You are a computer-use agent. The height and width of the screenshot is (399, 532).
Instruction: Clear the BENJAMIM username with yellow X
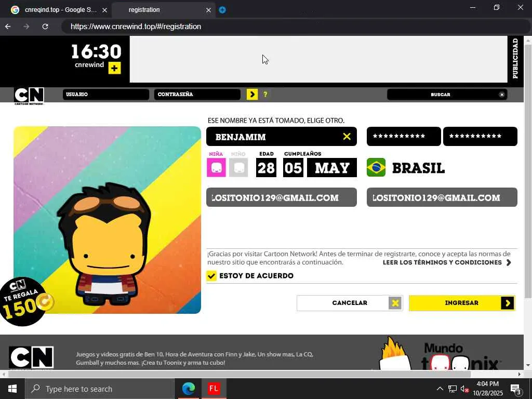click(347, 137)
